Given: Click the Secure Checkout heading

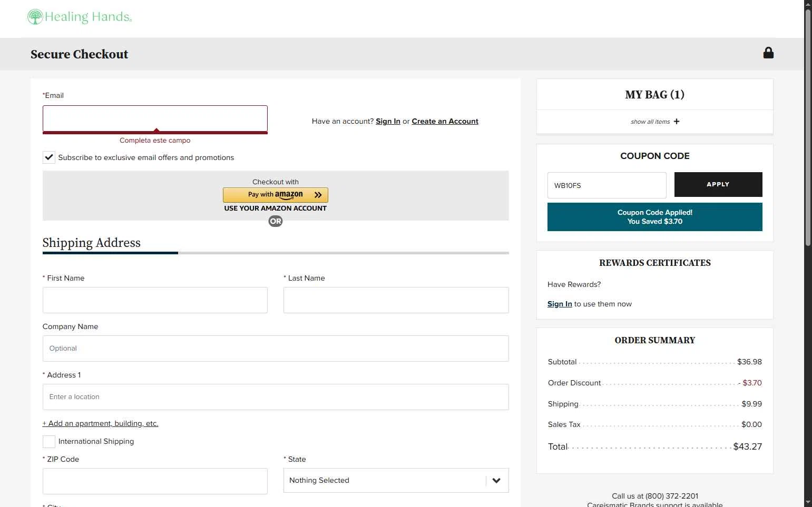Looking at the screenshot, I should (x=80, y=54).
